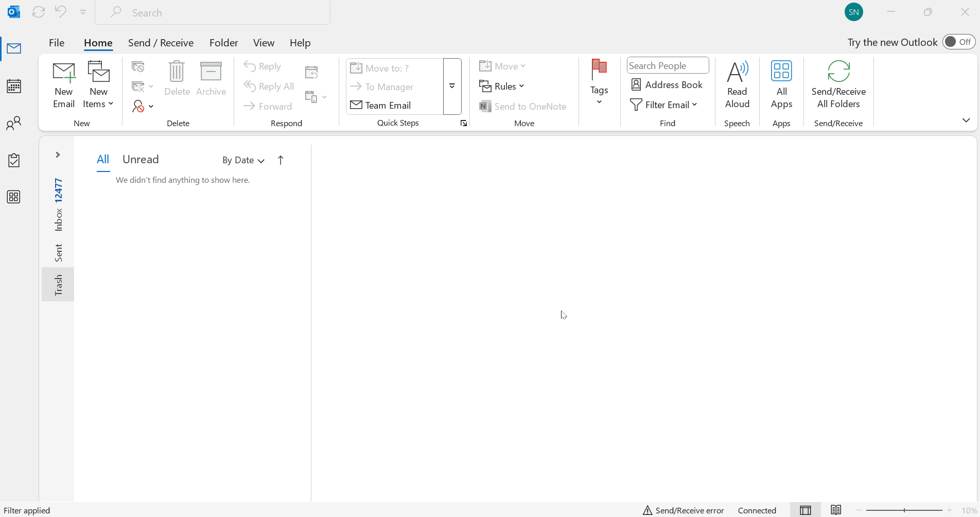The width and height of the screenshot is (980, 517).
Task: Open the New Items menu
Action: click(98, 85)
